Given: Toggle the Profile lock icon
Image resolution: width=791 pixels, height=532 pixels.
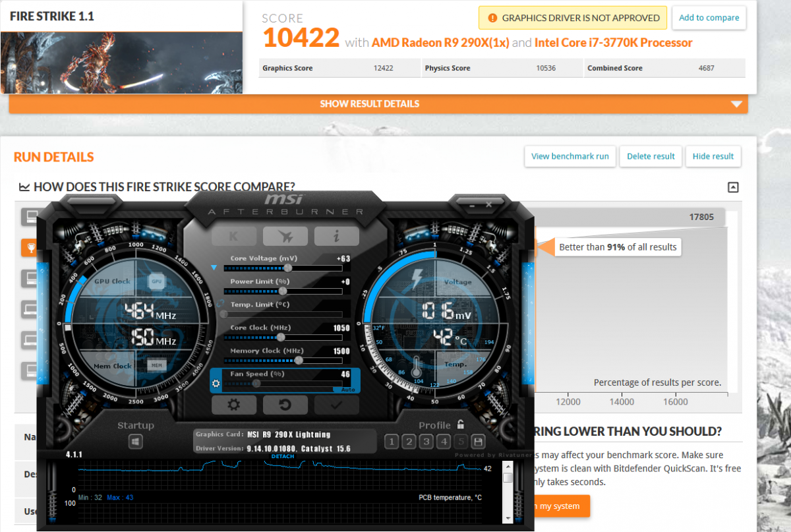Looking at the screenshot, I should (x=461, y=425).
